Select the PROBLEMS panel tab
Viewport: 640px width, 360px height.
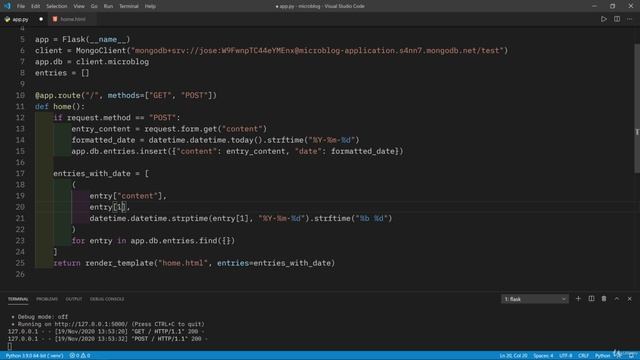[x=47, y=299]
